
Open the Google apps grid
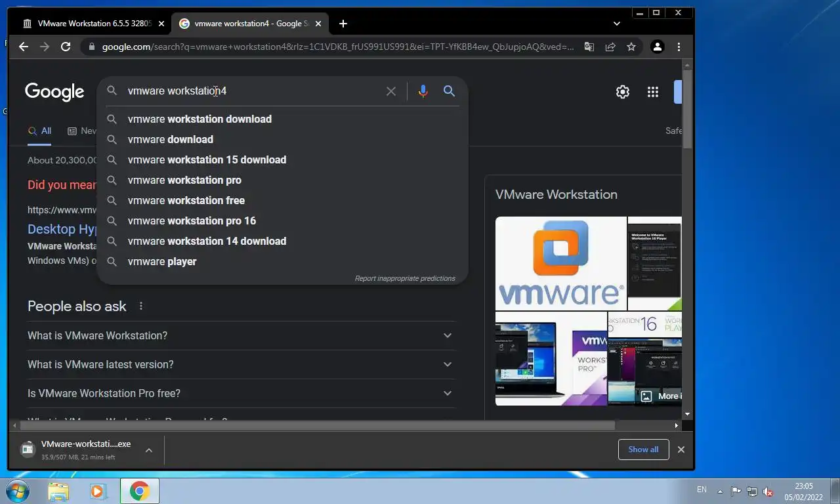pos(652,92)
